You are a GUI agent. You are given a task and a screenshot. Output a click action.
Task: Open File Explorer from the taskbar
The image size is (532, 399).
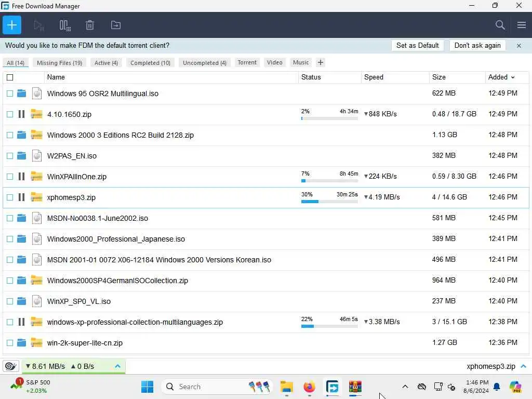pyautogui.click(x=287, y=387)
